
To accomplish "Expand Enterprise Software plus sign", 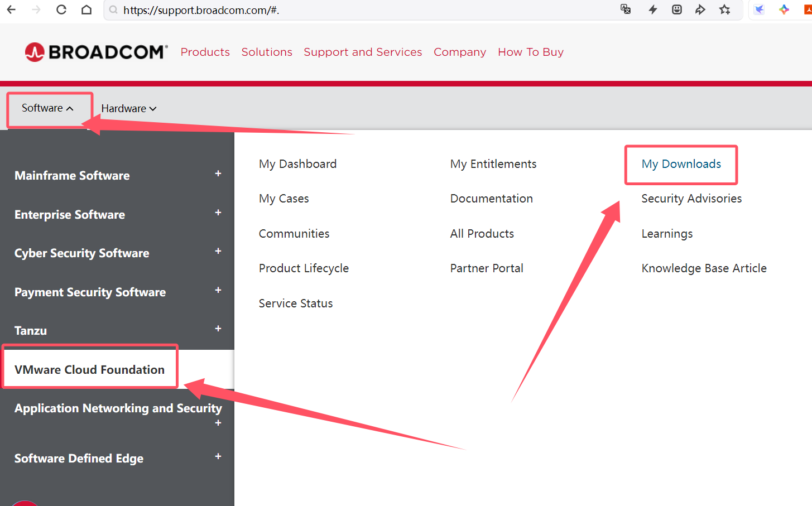I will (218, 213).
